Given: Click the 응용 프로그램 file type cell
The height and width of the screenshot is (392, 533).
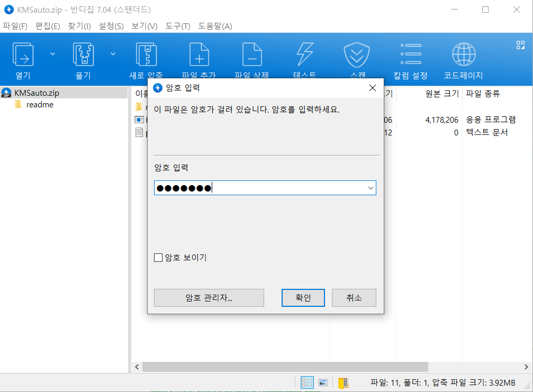Looking at the screenshot, I should tap(491, 120).
